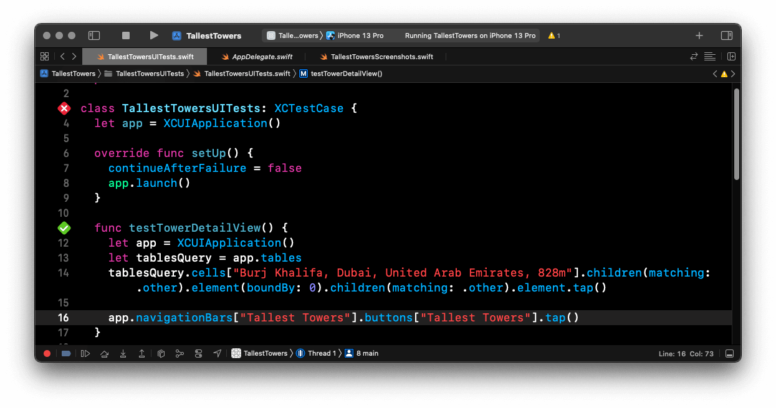Click the simulate location arrow icon
Viewport: 776px width, 408px height.
[x=217, y=354]
